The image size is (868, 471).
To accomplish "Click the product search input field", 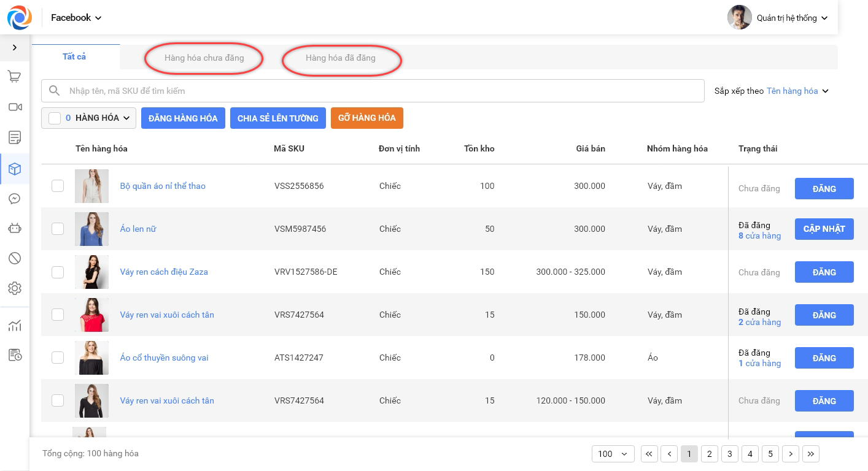I will (381, 91).
